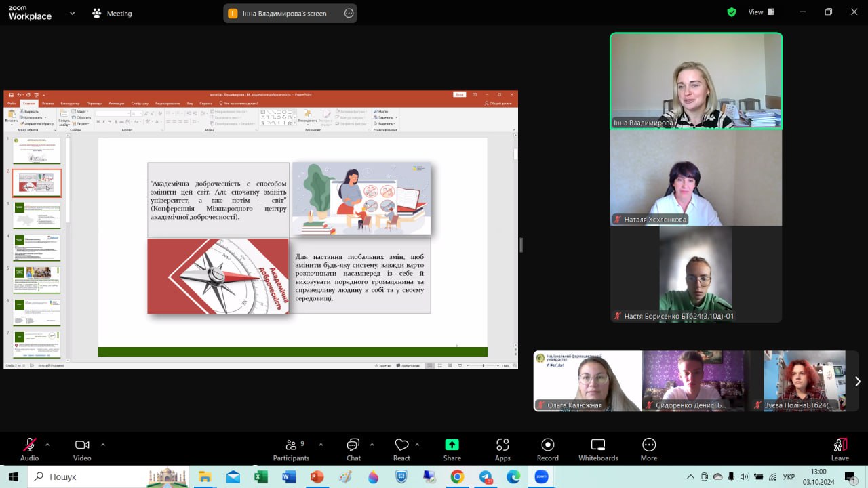The height and width of the screenshot is (488, 868).
Task: Open the Конструктор ribbon tab
Action: coord(70,104)
